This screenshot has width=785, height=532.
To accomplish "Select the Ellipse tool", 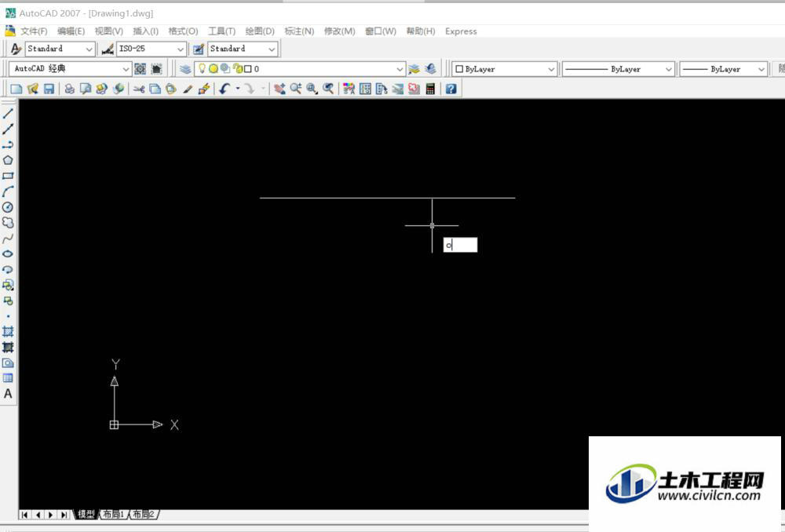I will click(8, 253).
